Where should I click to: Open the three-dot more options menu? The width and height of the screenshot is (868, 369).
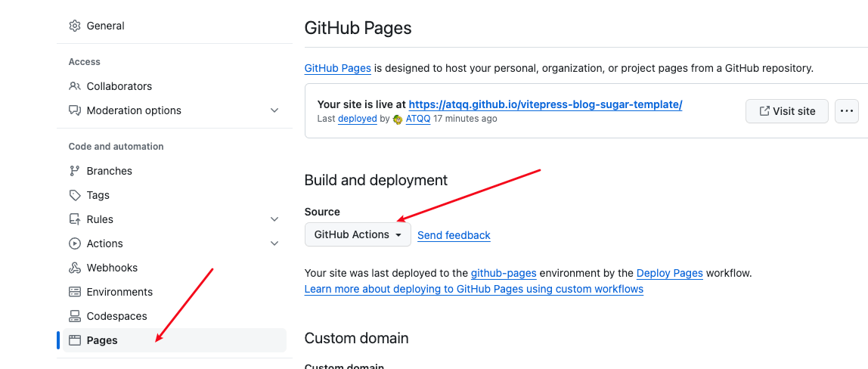847,111
